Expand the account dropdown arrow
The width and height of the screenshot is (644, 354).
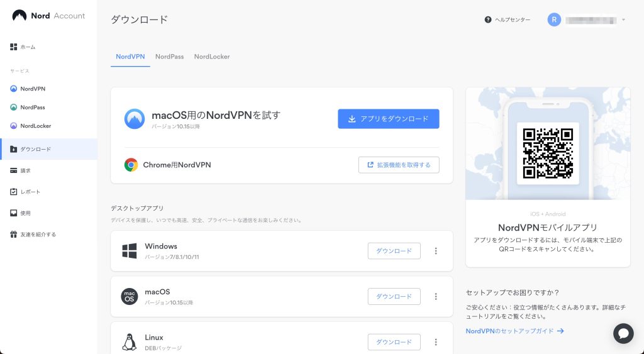click(x=623, y=19)
